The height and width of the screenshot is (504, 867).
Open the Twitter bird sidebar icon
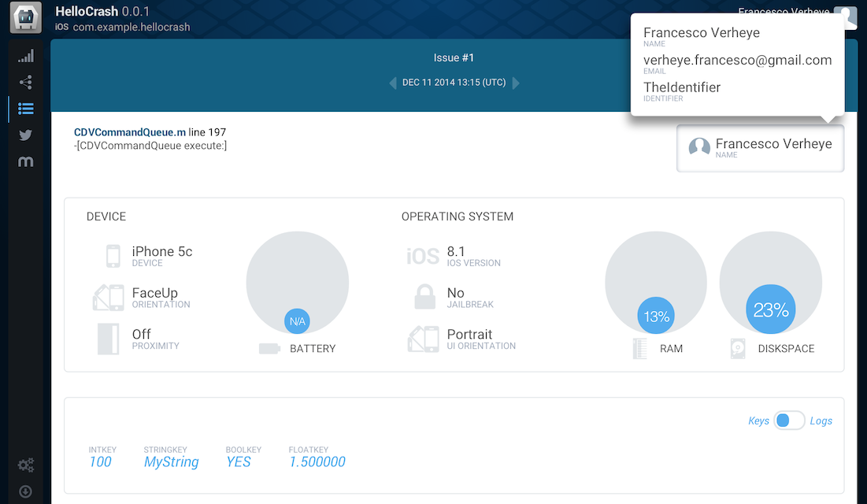pyautogui.click(x=25, y=135)
